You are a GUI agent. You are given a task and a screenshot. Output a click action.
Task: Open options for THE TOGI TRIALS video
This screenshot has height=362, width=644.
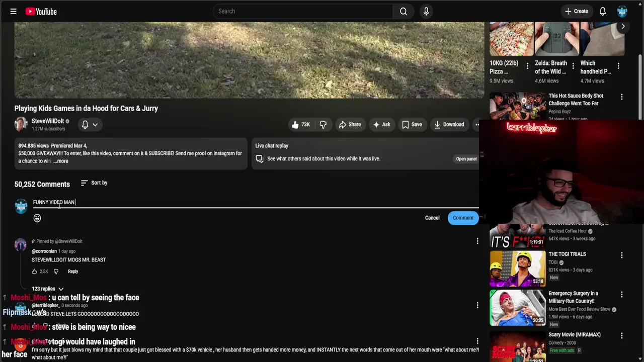click(x=621, y=255)
